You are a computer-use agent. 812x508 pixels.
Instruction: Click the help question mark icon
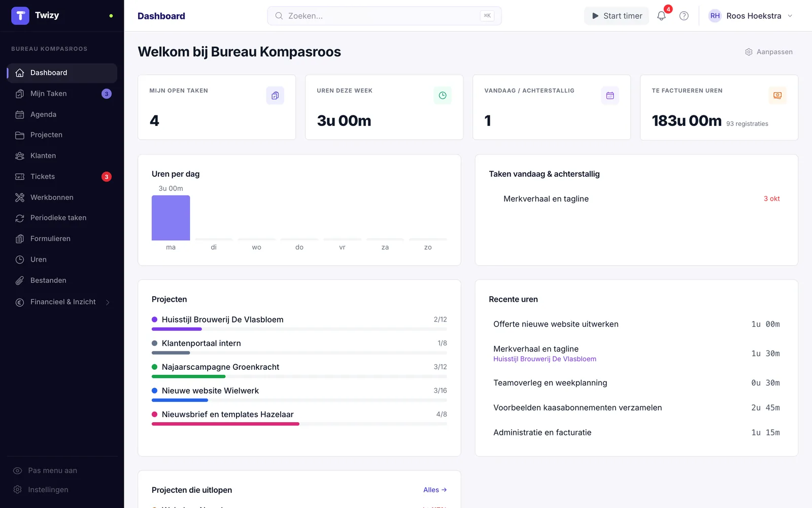tap(684, 16)
